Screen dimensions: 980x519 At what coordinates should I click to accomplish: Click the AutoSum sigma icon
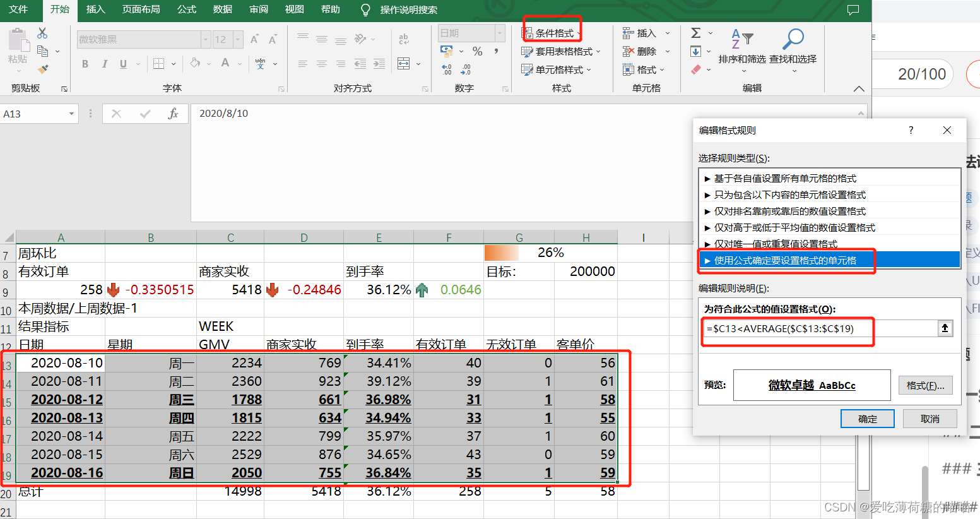pyautogui.click(x=696, y=33)
